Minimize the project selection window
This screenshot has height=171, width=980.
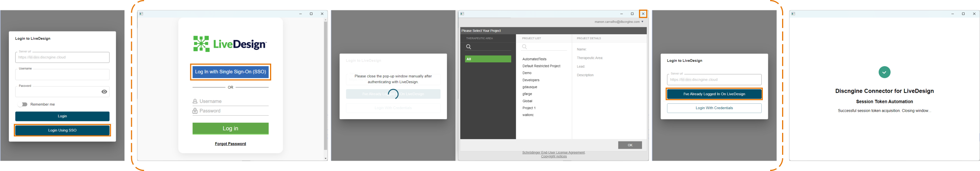(x=621, y=14)
